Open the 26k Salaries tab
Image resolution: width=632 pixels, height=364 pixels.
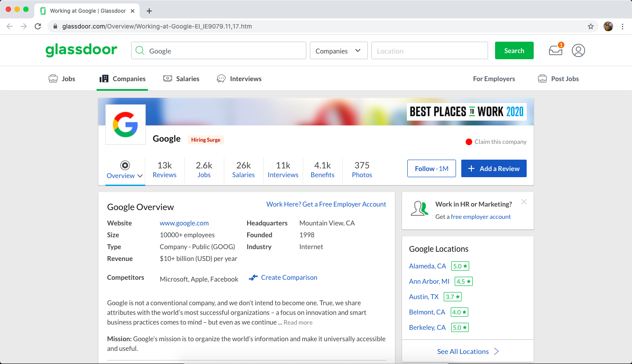coord(244,169)
